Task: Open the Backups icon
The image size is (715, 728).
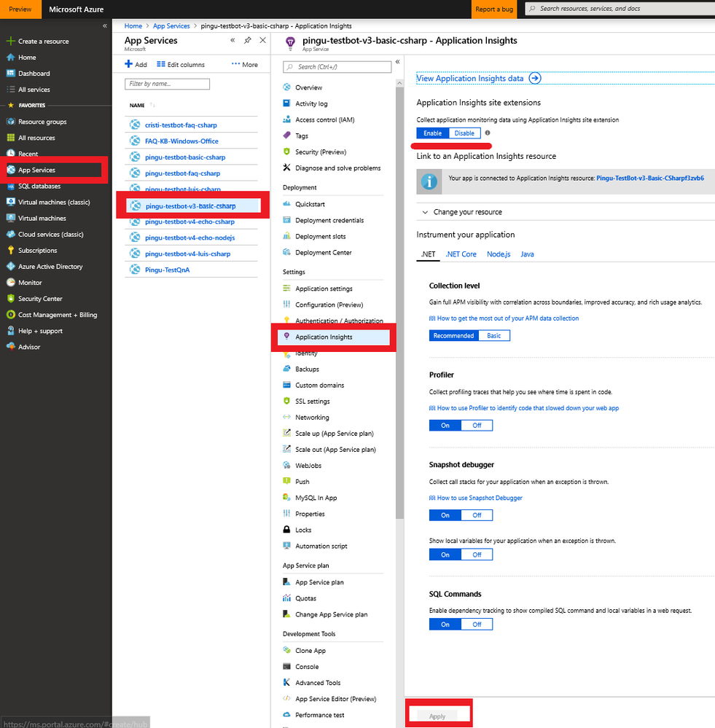Action: [286, 369]
